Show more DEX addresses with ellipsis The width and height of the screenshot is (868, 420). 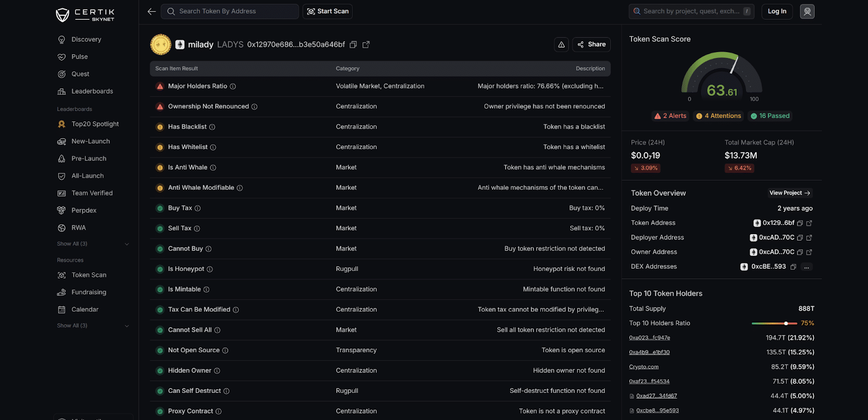coord(807,267)
